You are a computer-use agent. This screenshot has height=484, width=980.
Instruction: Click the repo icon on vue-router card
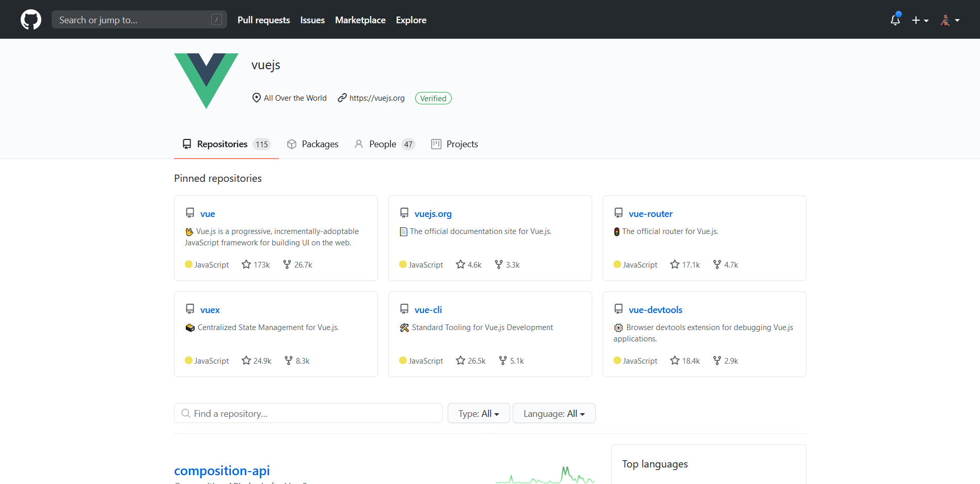[x=619, y=213]
